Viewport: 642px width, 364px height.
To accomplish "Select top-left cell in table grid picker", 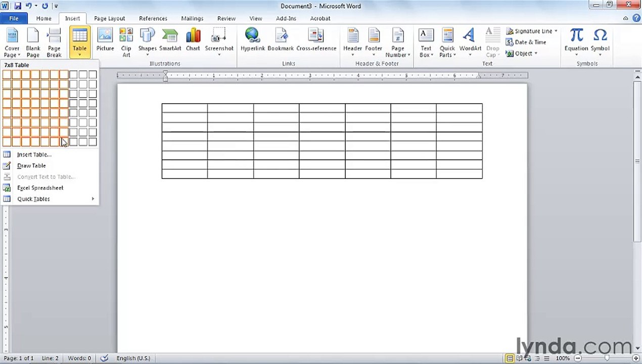I will (7, 75).
